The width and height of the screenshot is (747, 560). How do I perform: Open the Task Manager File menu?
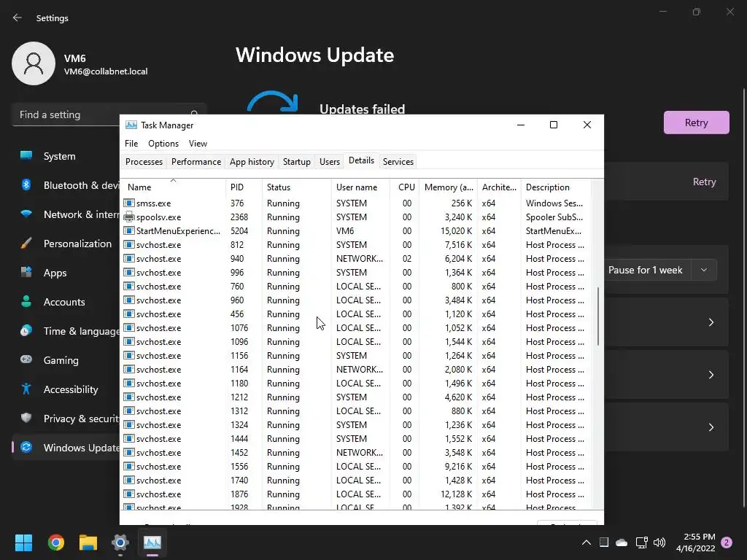(x=131, y=144)
